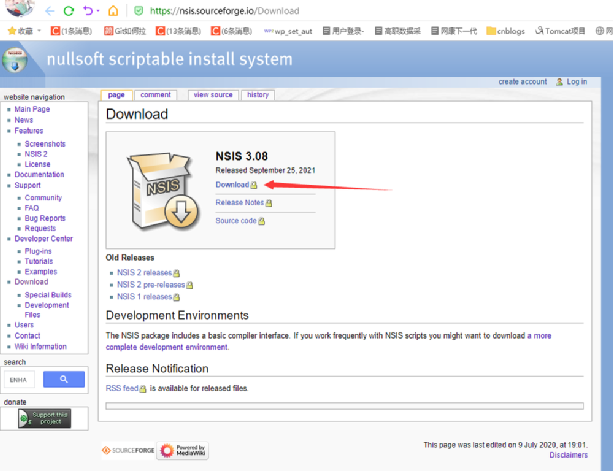The width and height of the screenshot is (613, 471).
Task: Click the green reload page icon
Action: point(69,11)
